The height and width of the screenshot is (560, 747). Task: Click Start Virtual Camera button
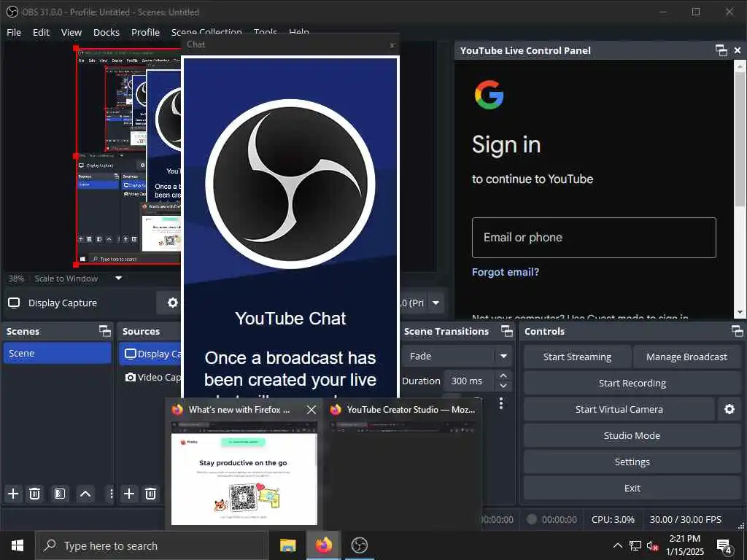click(x=619, y=410)
